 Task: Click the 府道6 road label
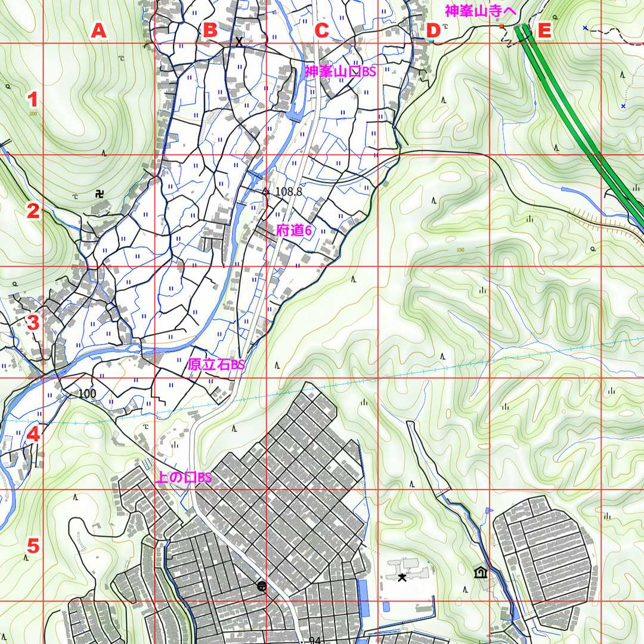coord(294,231)
